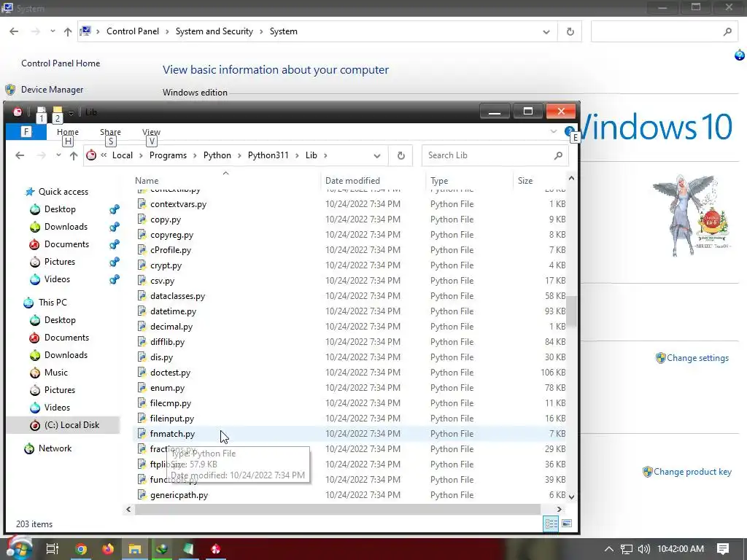Open Control Panel Home link in System window
747x560 pixels.
[61, 63]
